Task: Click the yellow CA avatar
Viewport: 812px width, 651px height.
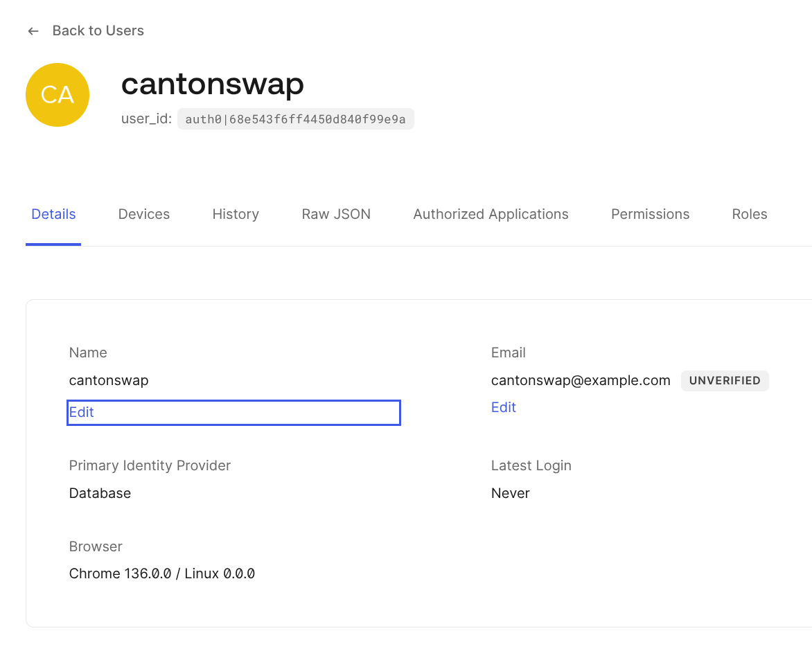Action: (58, 95)
